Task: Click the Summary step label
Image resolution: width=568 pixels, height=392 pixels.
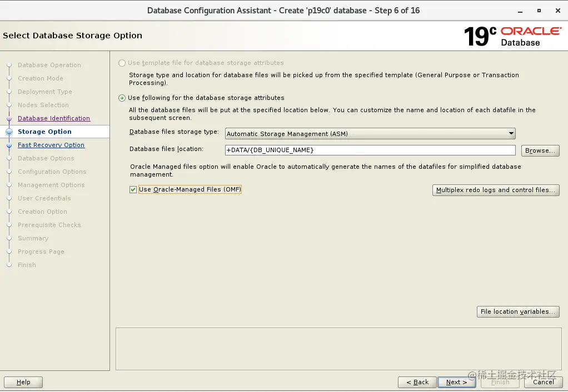Action: [33, 239]
